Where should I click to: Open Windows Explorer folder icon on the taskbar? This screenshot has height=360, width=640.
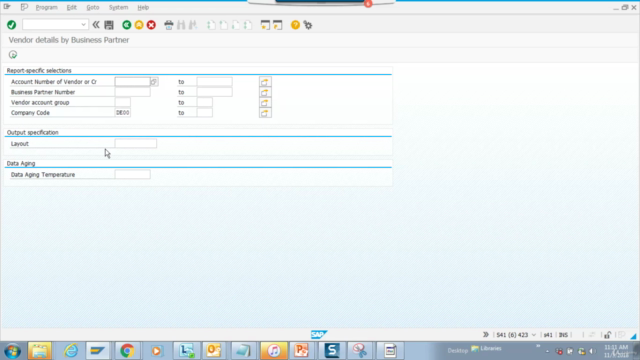click(40, 351)
